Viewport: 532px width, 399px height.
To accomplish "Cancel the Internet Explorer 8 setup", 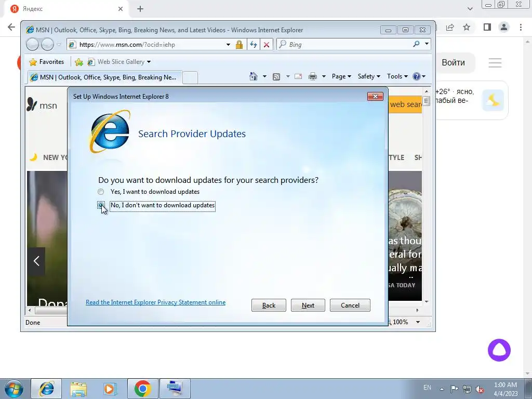I will pos(350,305).
